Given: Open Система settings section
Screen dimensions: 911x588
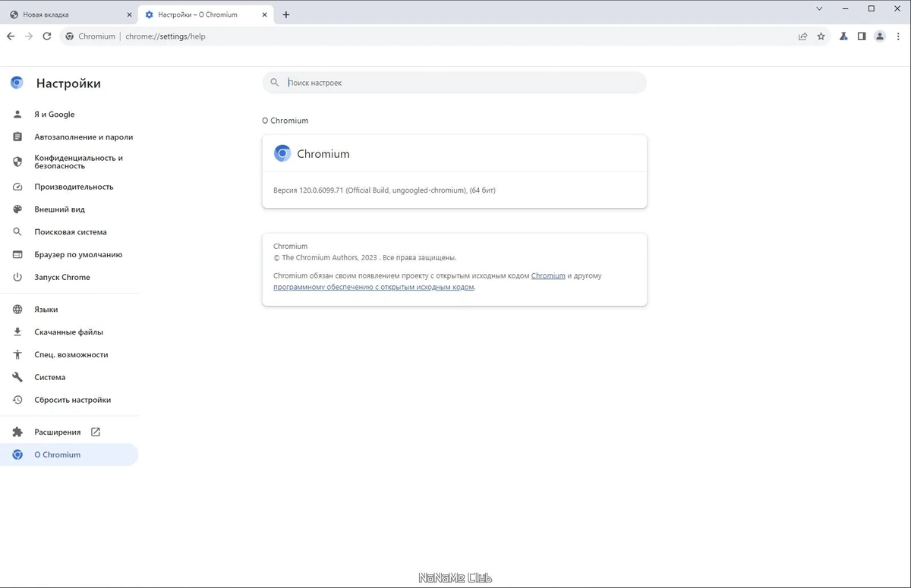Looking at the screenshot, I should click(69, 377).
